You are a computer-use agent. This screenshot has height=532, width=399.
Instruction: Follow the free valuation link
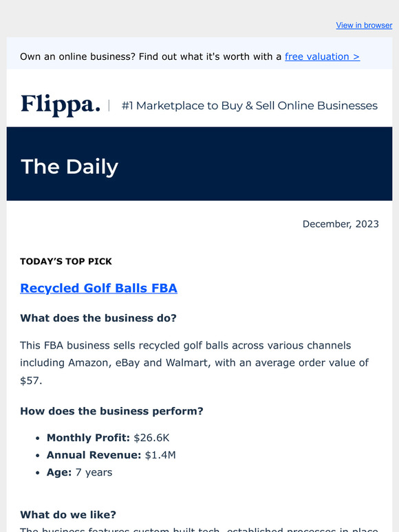pos(322,56)
